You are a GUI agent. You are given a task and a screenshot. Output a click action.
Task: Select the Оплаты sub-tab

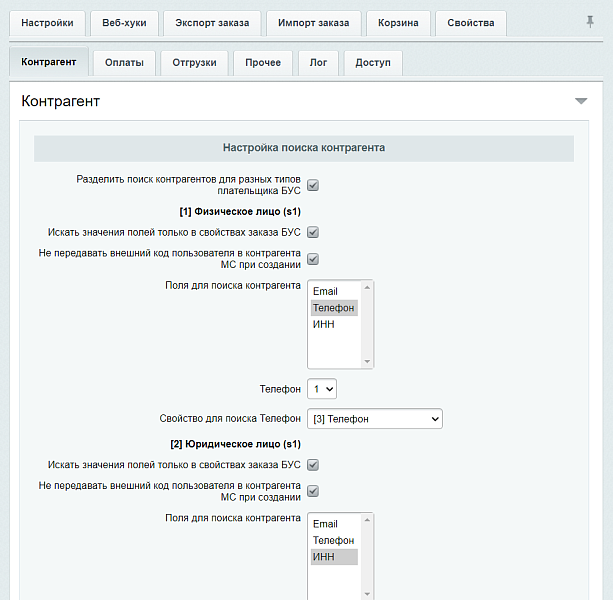click(124, 63)
